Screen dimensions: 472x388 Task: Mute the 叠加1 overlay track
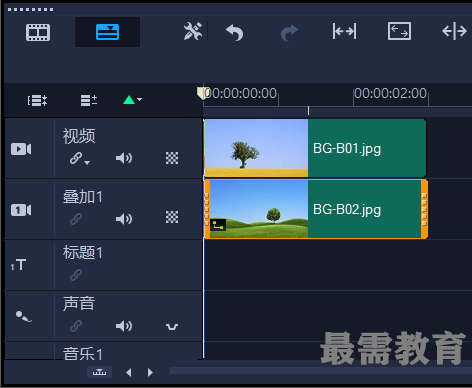coord(124,219)
